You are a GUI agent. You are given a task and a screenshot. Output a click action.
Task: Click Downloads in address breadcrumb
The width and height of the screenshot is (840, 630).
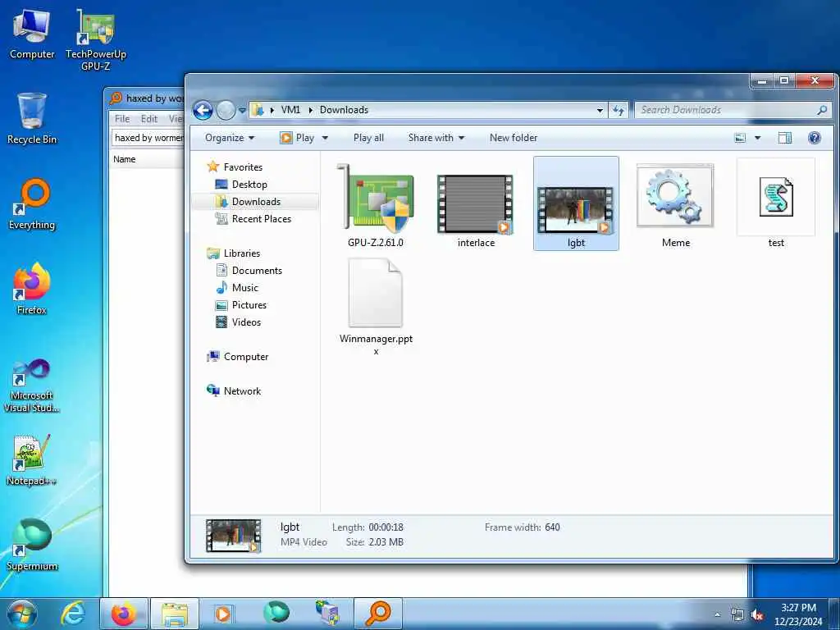(344, 110)
